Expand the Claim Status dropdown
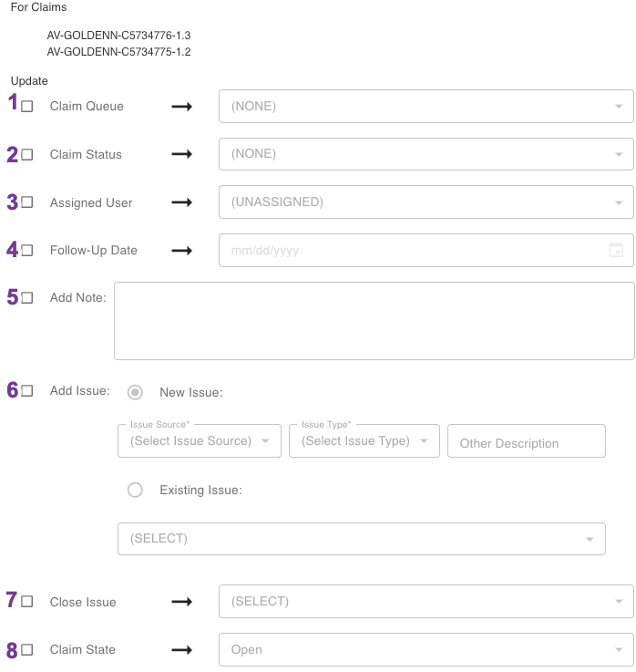The height and width of the screenshot is (672, 636). [426, 154]
